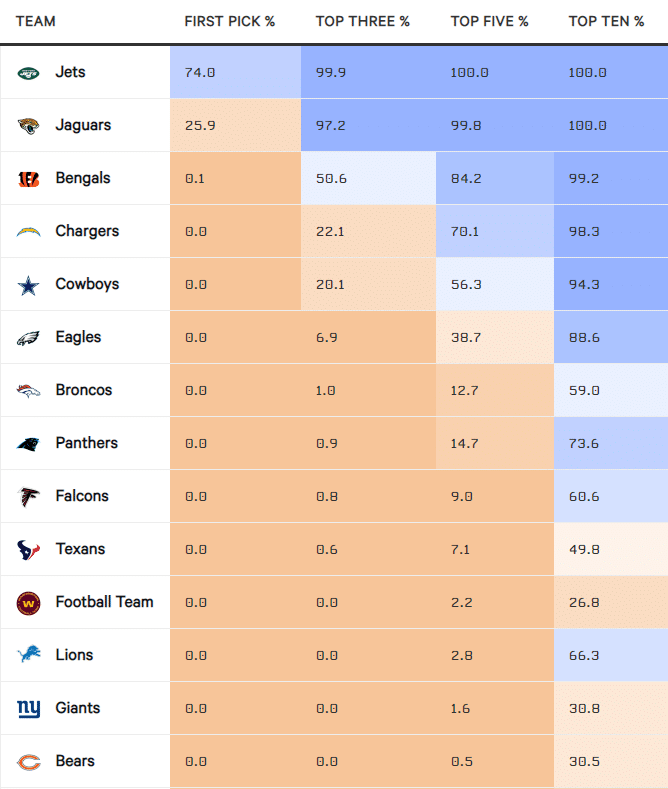This screenshot has width=668, height=789.
Task: Click the TEAM column header
Action: pos(36,21)
